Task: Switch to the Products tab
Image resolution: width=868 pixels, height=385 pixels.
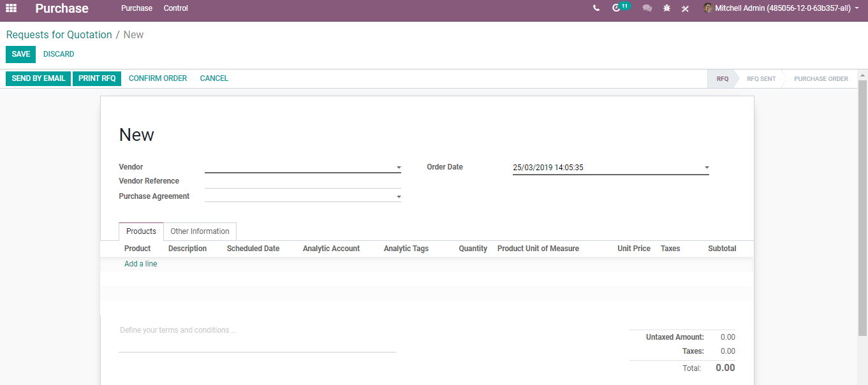Action: 141,231
